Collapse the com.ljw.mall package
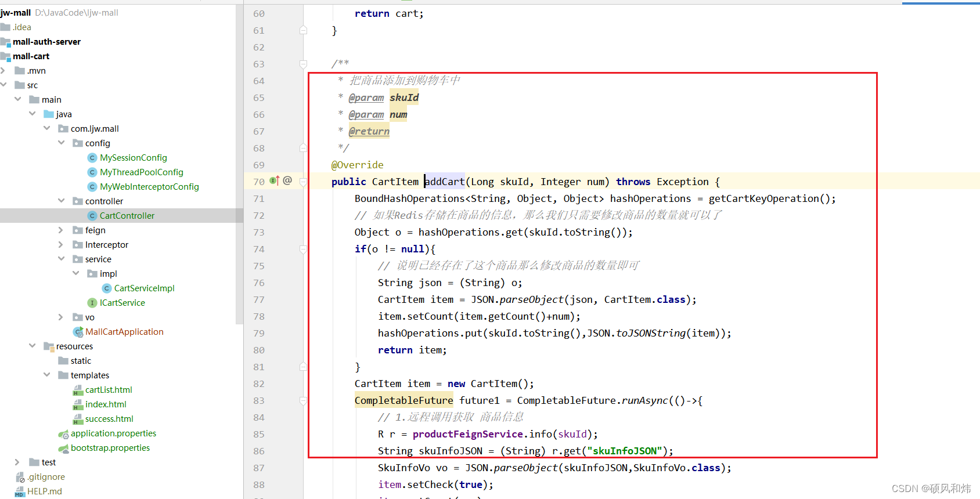This screenshot has height=499, width=980. coord(46,128)
